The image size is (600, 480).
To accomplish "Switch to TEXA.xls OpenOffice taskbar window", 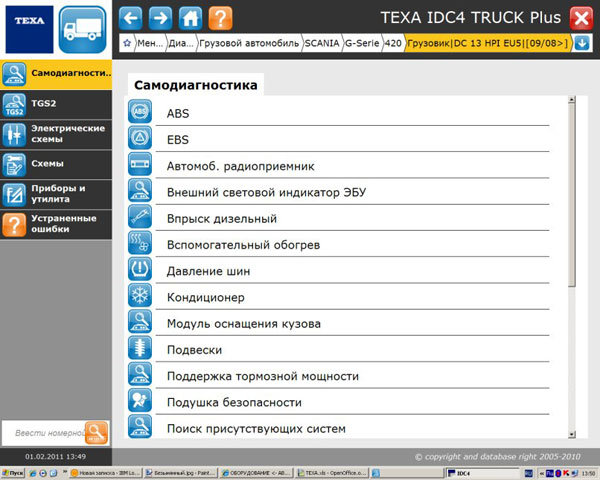I will tap(332, 473).
